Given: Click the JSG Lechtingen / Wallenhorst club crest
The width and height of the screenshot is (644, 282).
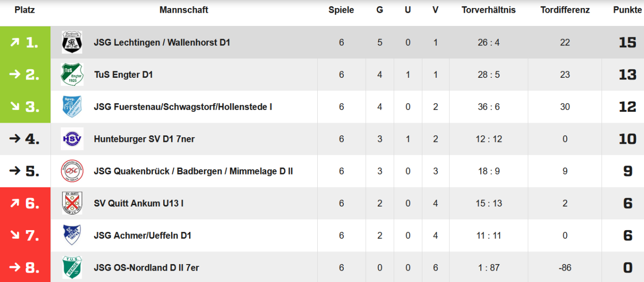Looking at the screenshot, I should tap(72, 42).
